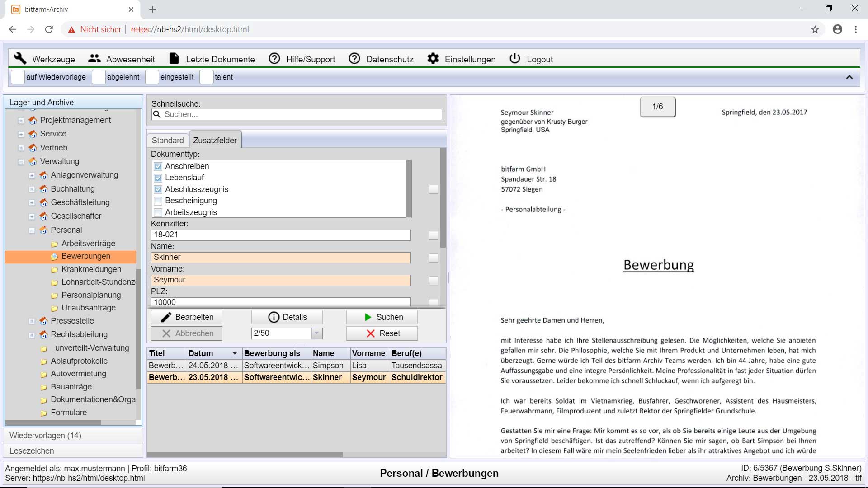Click the Datenschutz question mark icon

354,59
